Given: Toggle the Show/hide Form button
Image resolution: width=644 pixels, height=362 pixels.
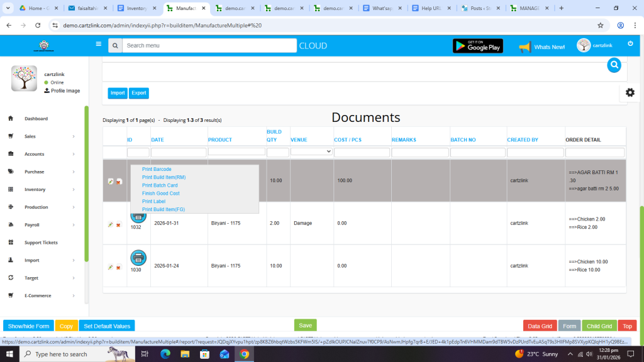Looking at the screenshot, I should pos(28,326).
